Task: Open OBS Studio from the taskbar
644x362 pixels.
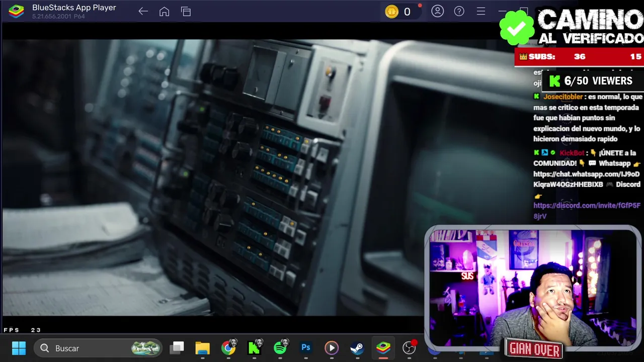Action: (410, 347)
